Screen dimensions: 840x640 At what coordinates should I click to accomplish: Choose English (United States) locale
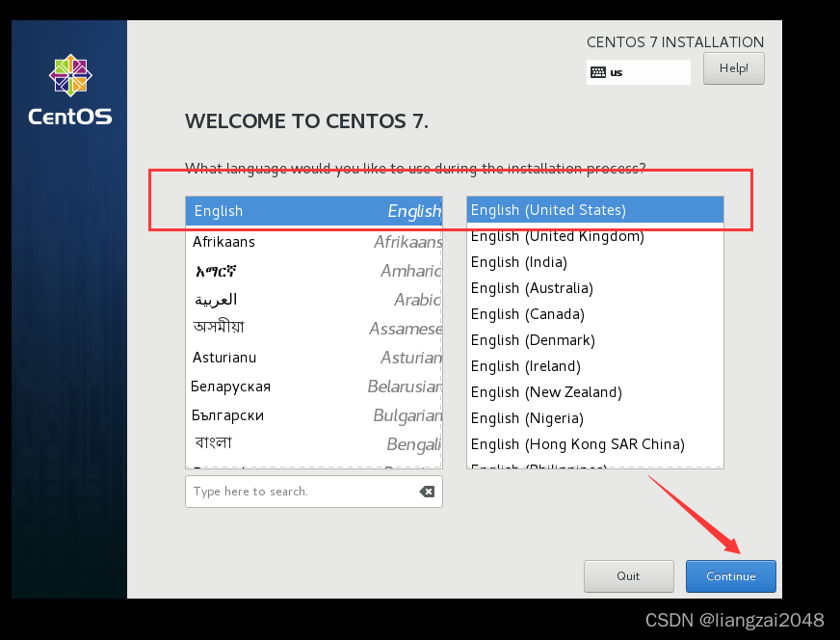click(595, 209)
